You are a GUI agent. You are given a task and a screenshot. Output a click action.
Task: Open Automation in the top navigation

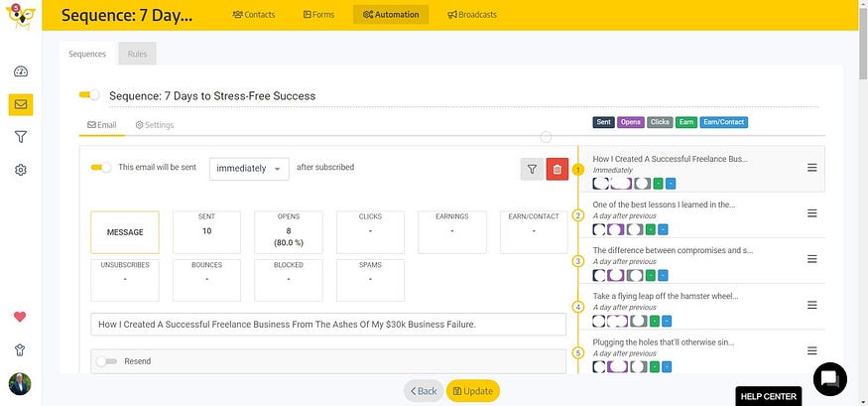coord(391,15)
